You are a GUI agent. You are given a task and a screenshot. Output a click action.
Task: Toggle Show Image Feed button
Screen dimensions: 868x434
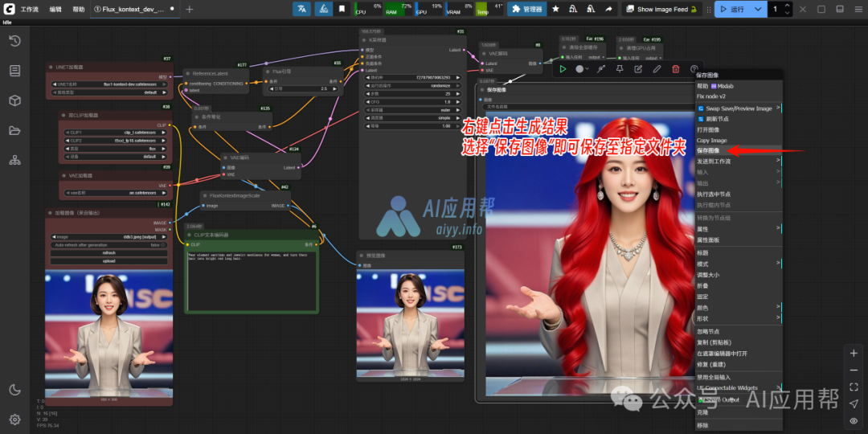(656, 9)
